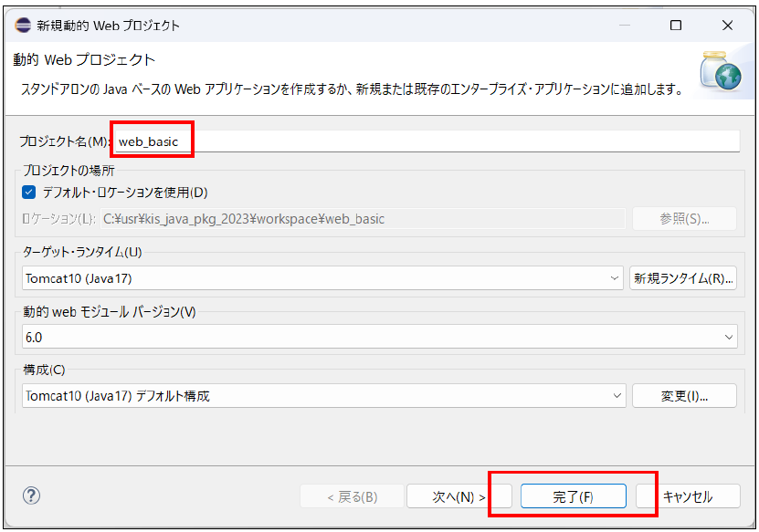Go to next page with 次へ(N) >
Screen dimensions: 759x532
point(459,496)
